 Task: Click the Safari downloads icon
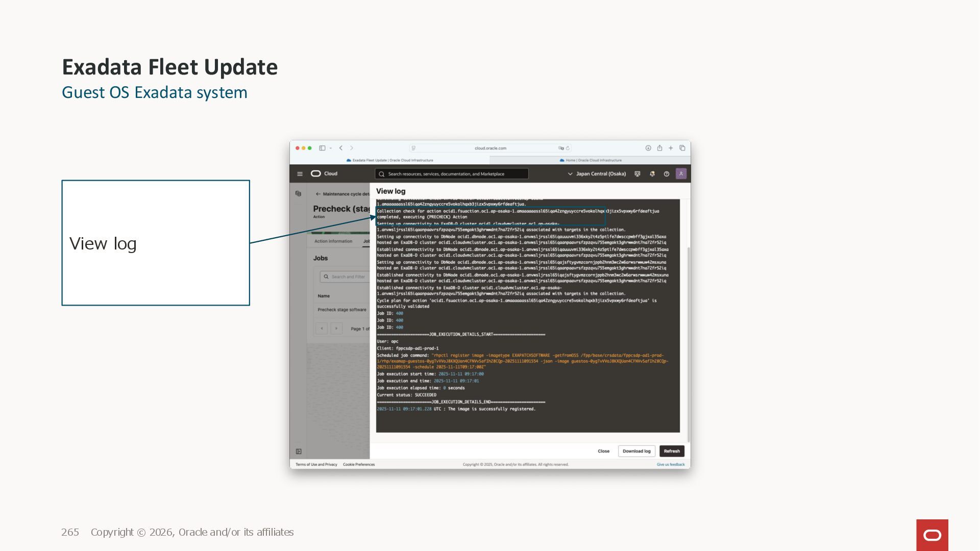coord(648,148)
